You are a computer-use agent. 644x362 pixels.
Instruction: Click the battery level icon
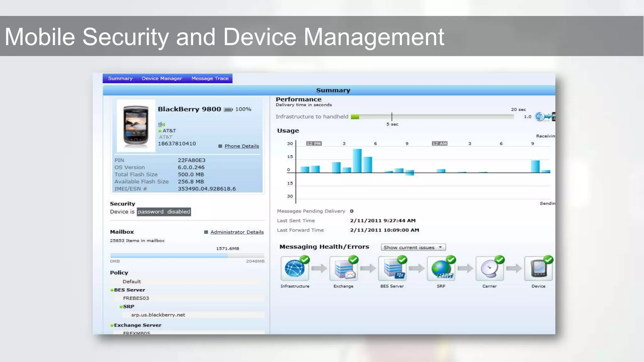click(x=228, y=109)
